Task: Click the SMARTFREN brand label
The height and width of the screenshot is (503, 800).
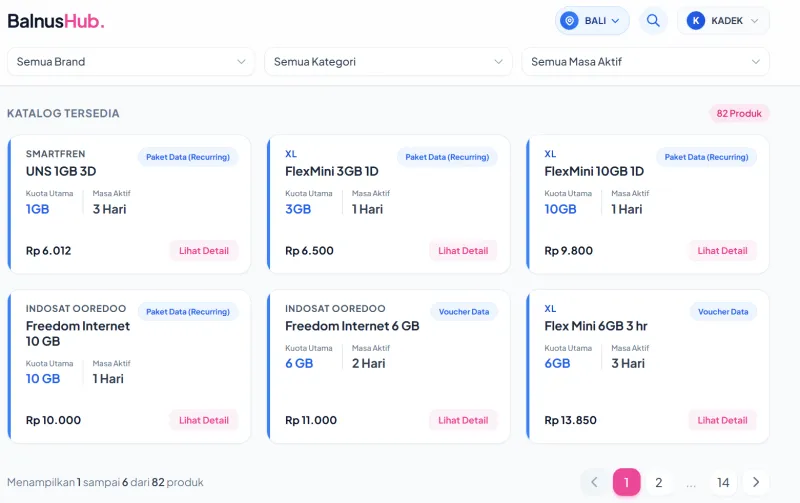Action: click(56, 154)
